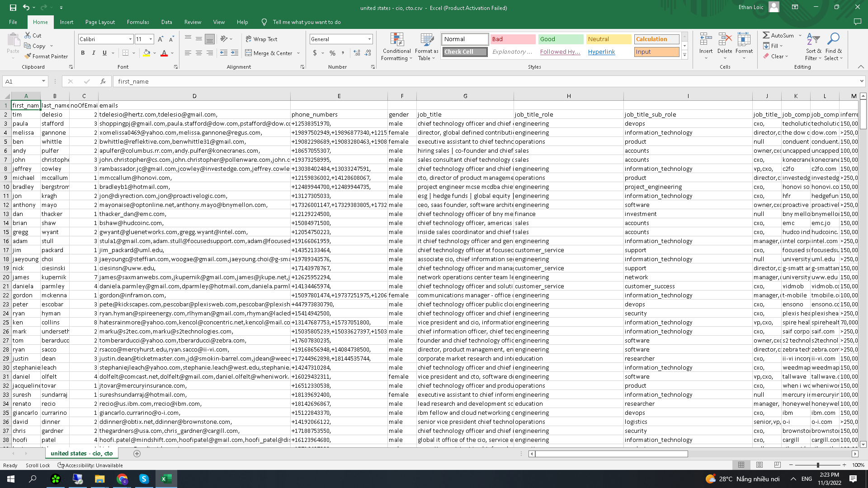Toggle Align Right

tap(209, 53)
